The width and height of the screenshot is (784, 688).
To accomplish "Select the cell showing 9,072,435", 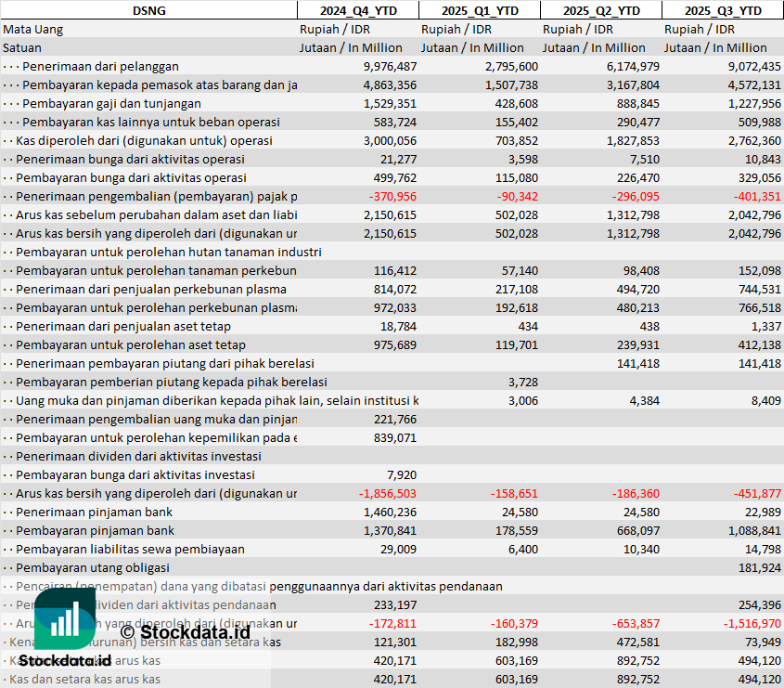I will coord(754,66).
